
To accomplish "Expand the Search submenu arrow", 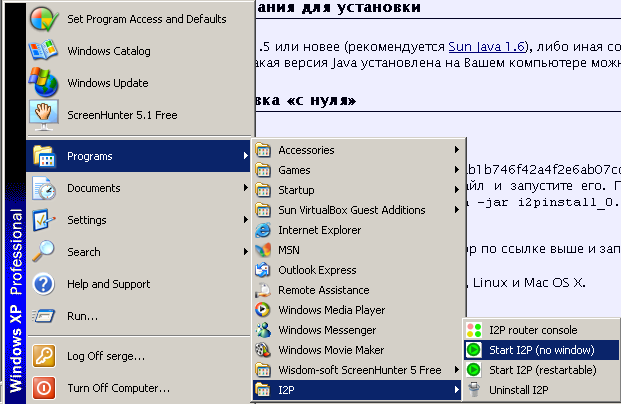I will click(246, 252).
